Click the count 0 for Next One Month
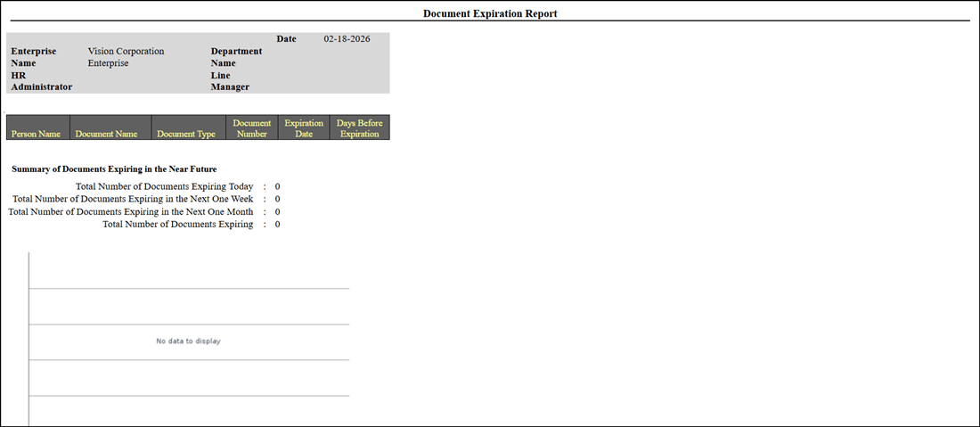 277,211
